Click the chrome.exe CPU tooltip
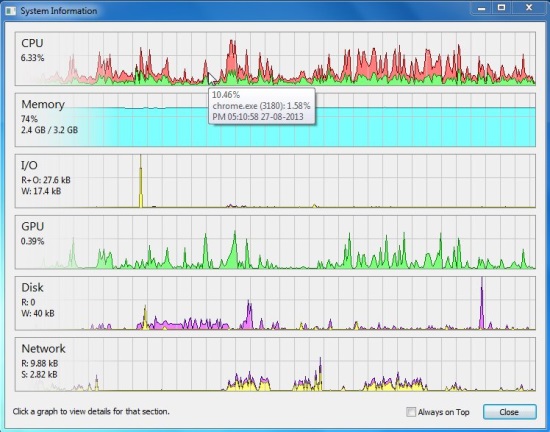Image resolution: width=550 pixels, height=432 pixels. tap(262, 106)
